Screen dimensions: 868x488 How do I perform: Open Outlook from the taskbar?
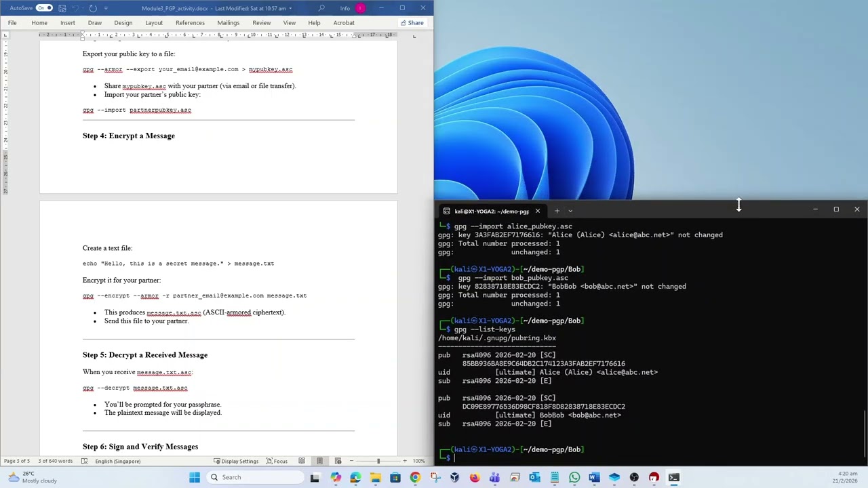coord(534,477)
